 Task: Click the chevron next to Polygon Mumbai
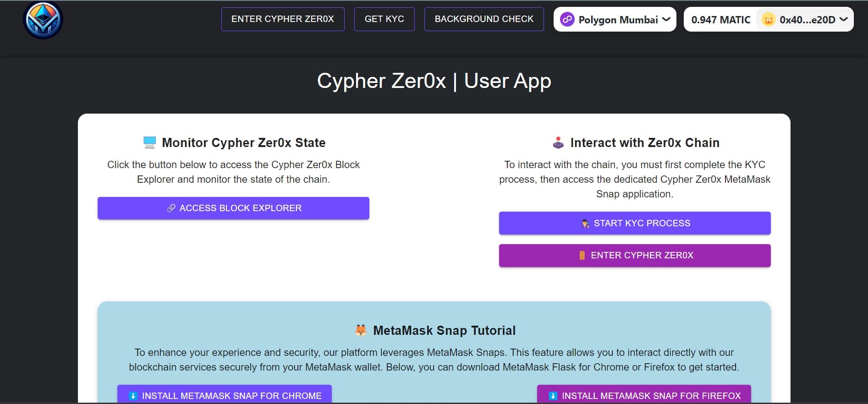pyautogui.click(x=666, y=19)
